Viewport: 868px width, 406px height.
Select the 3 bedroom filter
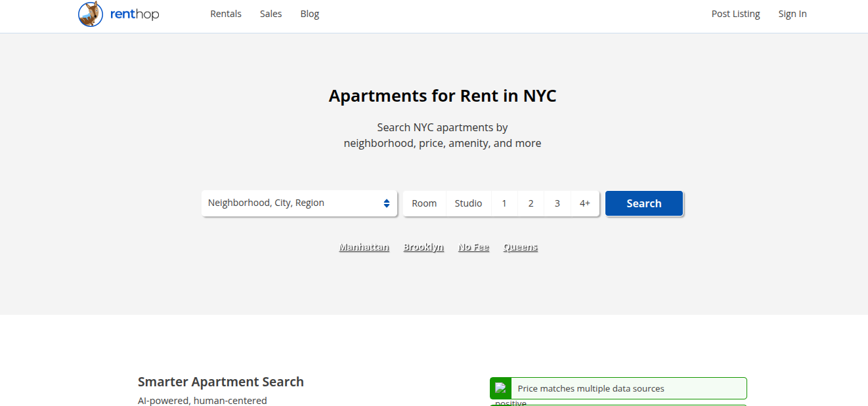(557, 203)
